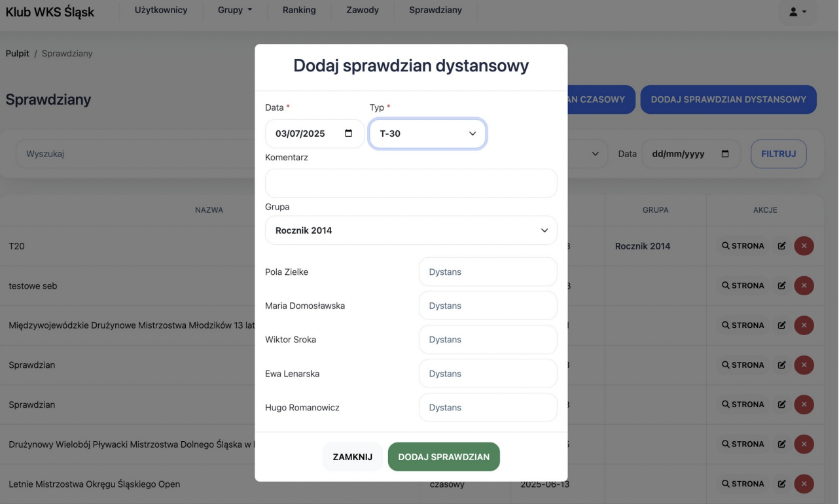
Task: Click the magnifier STRONA button in the T20 row
Action: click(x=743, y=246)
